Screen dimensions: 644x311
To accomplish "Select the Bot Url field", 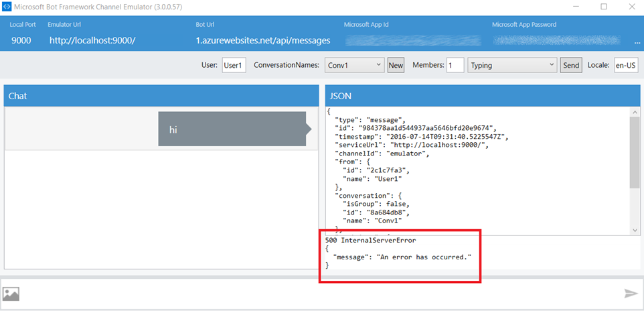I will point(262,40).
